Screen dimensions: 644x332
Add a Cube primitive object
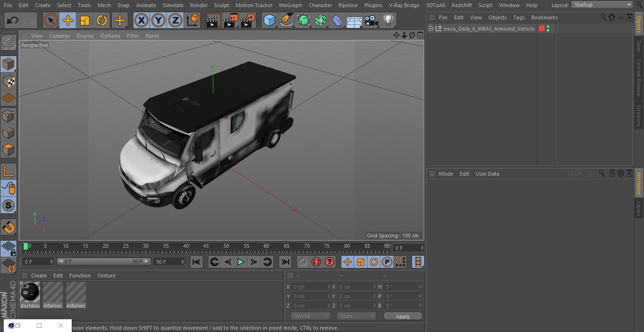pyautogui.click(x=269, y=20)
